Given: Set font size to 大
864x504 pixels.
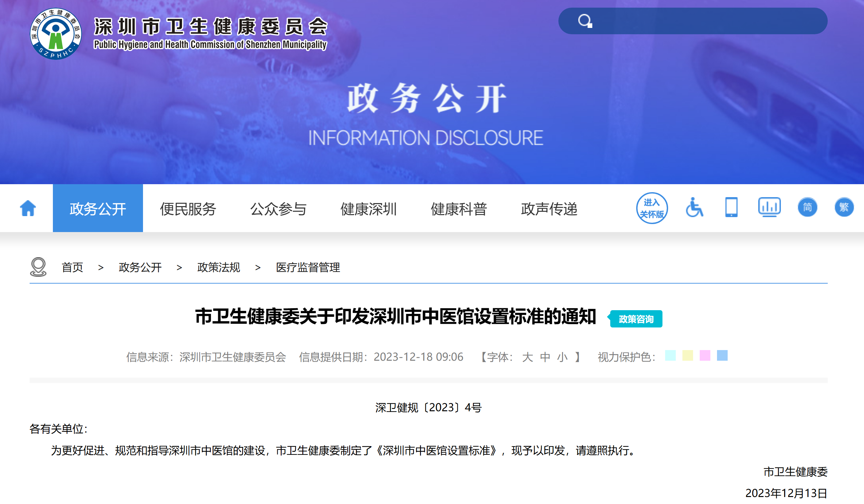Looking at the screenshot, I should [527, 357].
